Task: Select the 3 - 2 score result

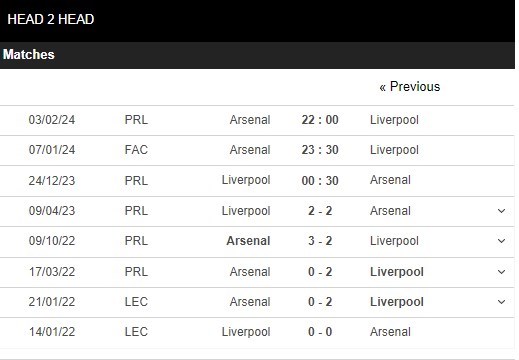Action: [x=320, y=241]
